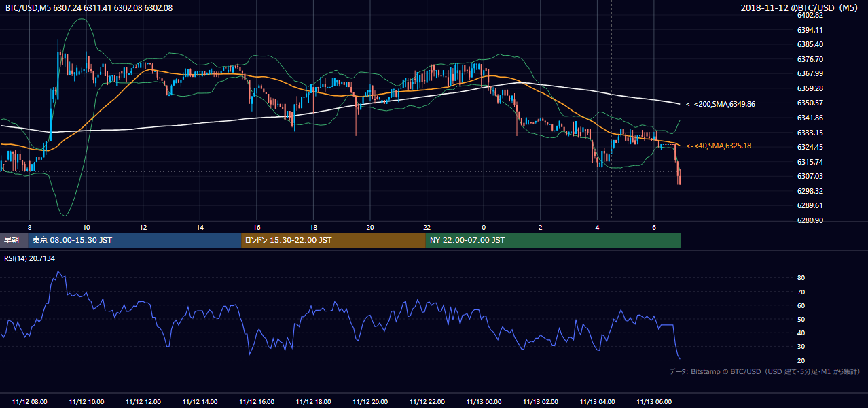Click the price axis value 6298.32
Image resolution: width=868 pixels, height=408 pixels.
click(x=810, y=191)
